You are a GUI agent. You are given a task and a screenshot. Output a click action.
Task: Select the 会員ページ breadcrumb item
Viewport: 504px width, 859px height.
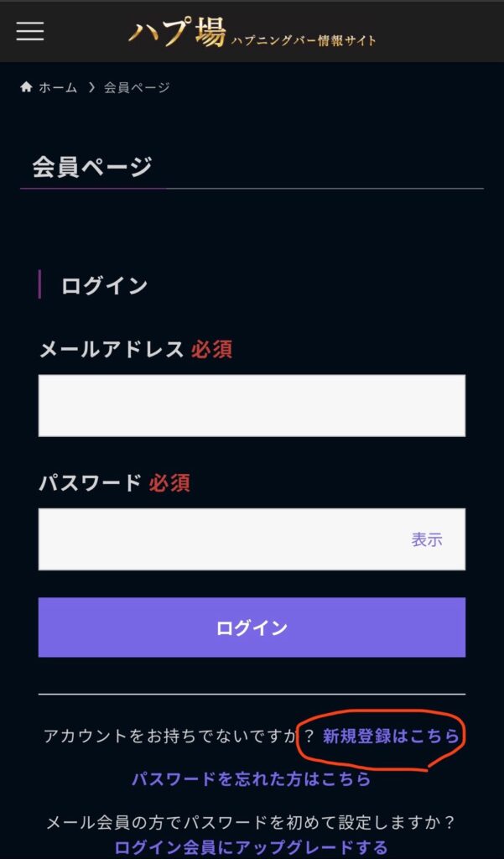[x=137, y=87]
